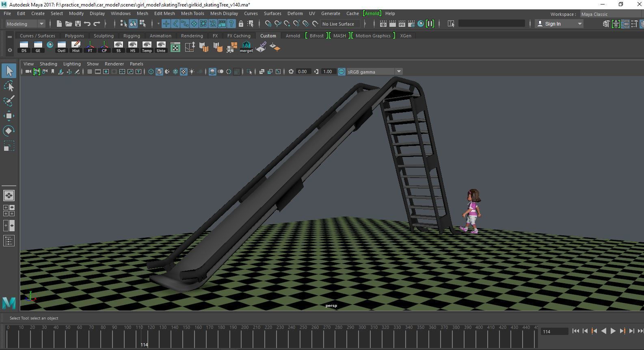Toggle smooth shade all cube icon
The width and height of the screenshot is (644, 350).
[159, 72]
